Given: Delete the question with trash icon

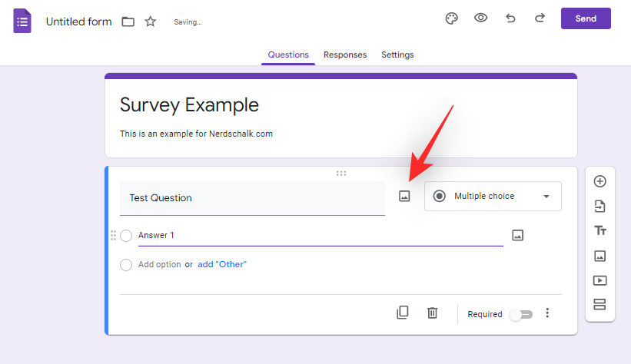Looking at the screenshot, I should pos(433,313).
